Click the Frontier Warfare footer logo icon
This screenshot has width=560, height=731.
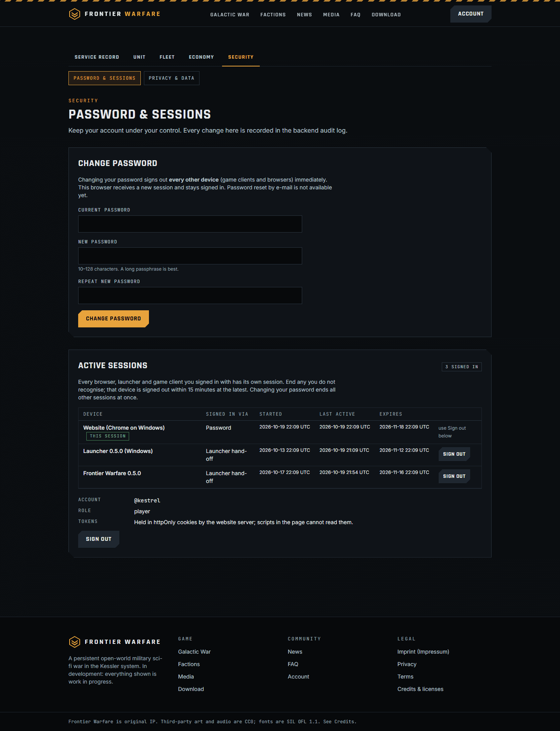(75, 642)
